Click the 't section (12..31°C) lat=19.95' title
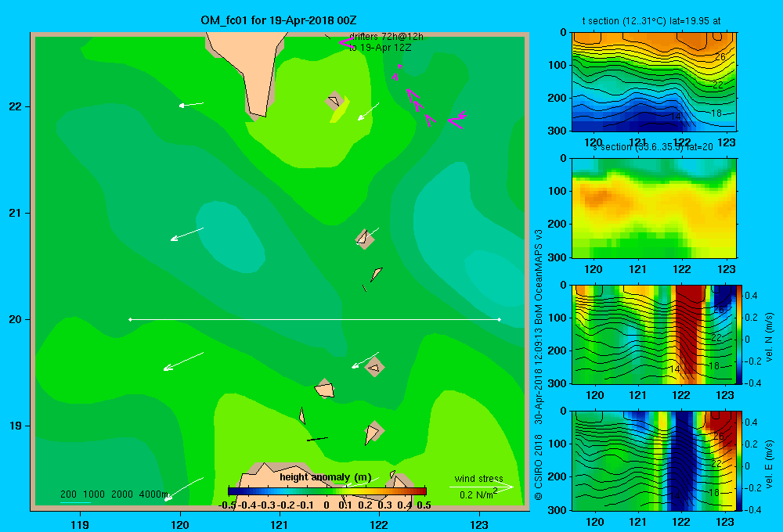The image size is (783, 532). [x=651, y=21]
